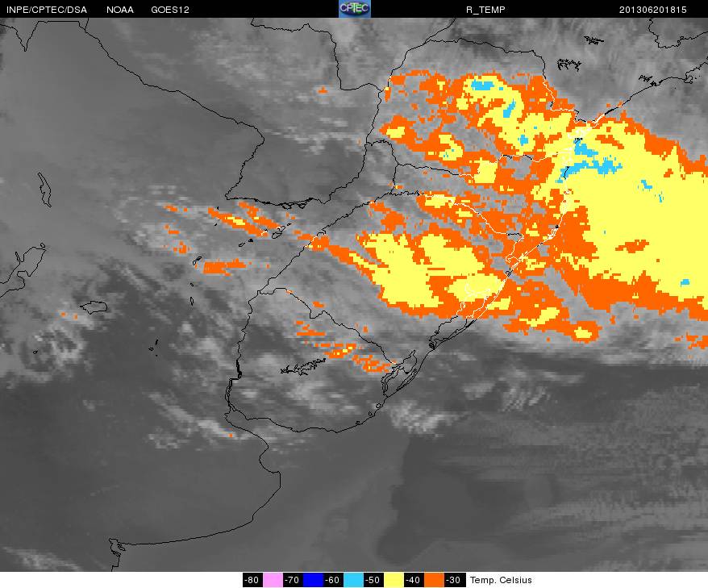Click the R_TEMP product label
This screenshot has height=588, width=708.
(x=485, y=10)
